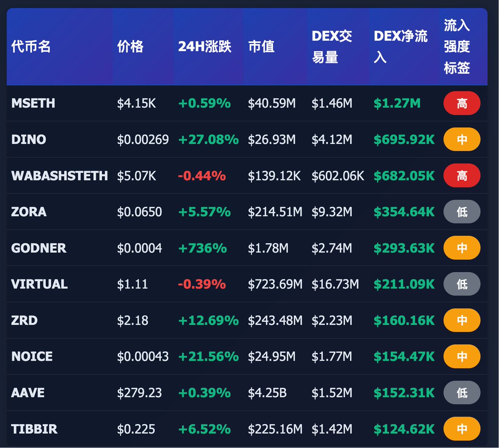Select the DEX净流入 column header
The height and width of the screenshot is (448, 499).
pos(400,46)
